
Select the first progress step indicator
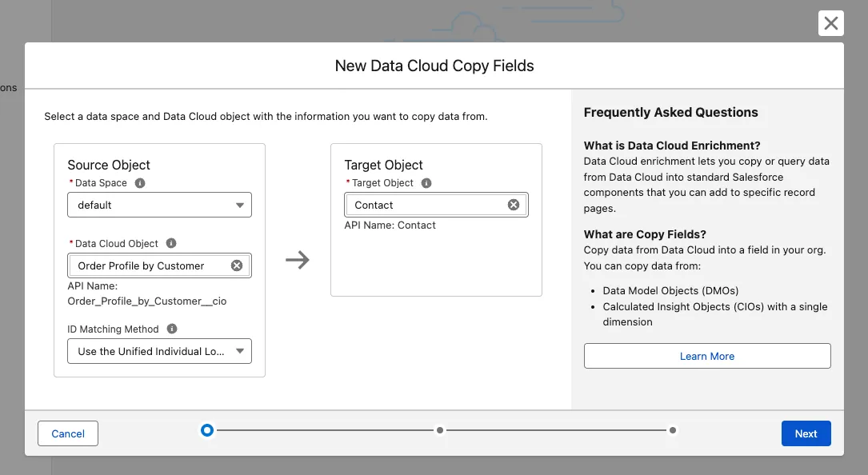tap(207, 430)
